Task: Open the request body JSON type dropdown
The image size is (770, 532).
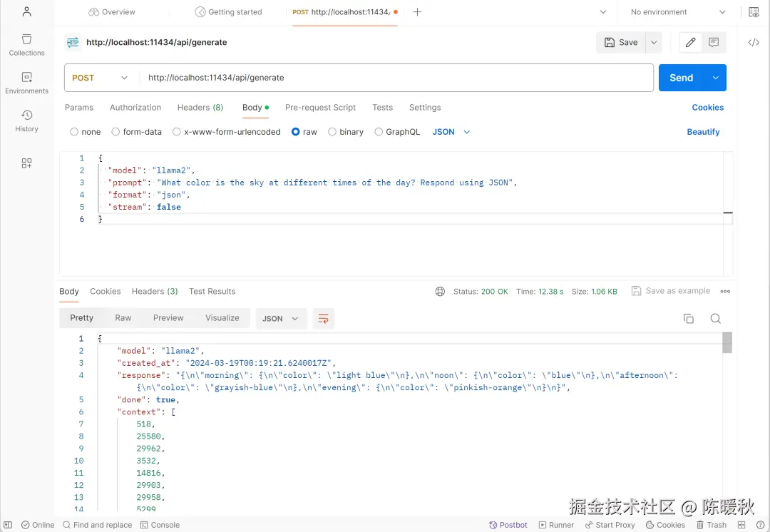Action: 451,132
